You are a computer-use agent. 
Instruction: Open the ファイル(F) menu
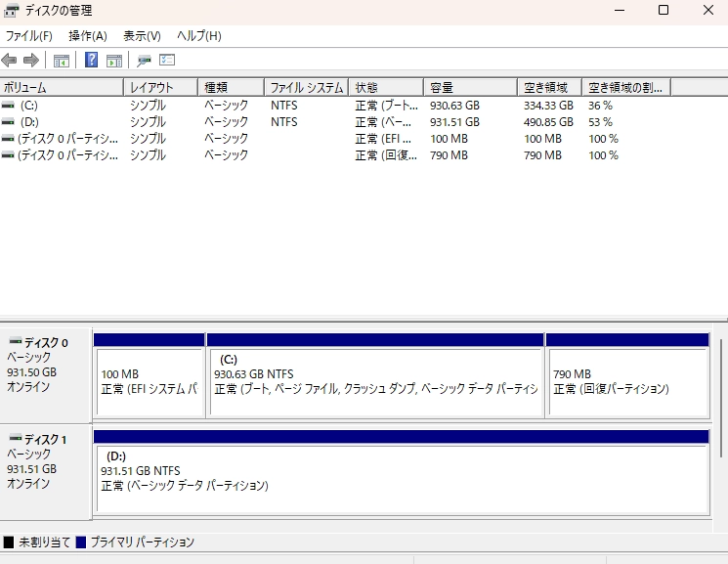click(28, 36)
